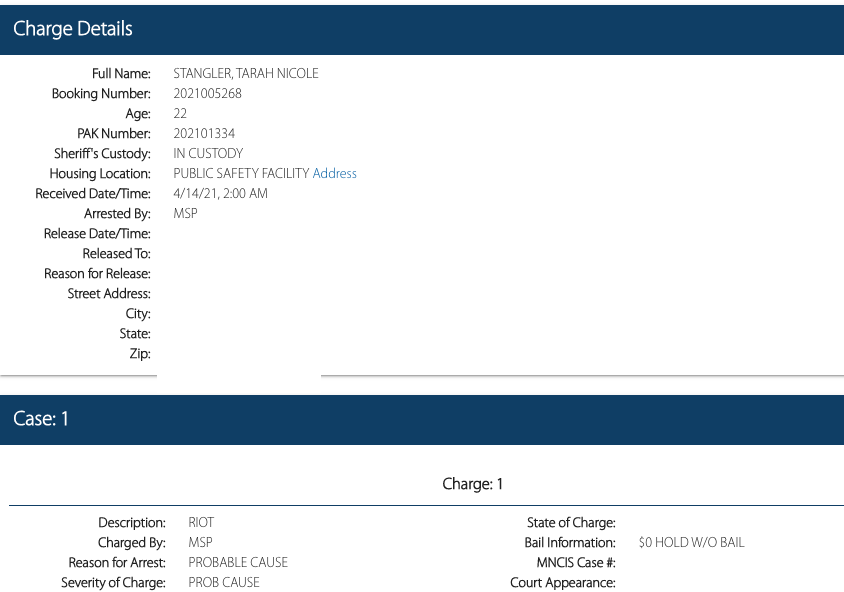Image resolution: width=844 pixels, height=592 pixels.
Task: Click the age value 22
Action: click(x=180, y=113)
